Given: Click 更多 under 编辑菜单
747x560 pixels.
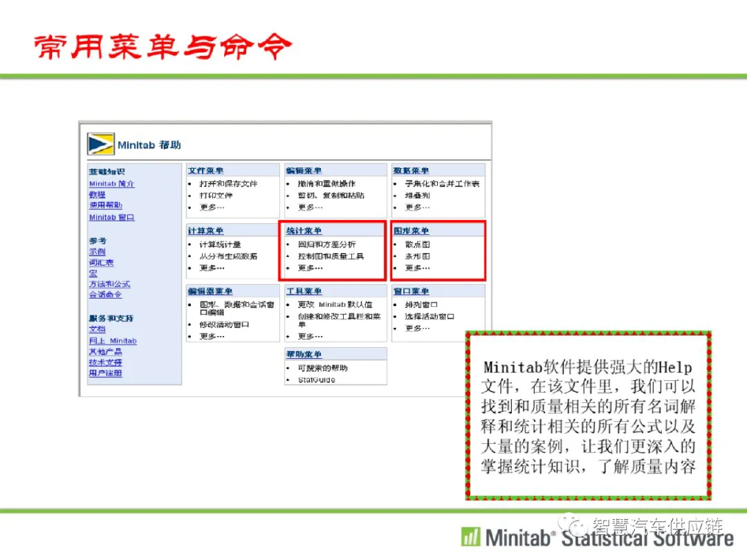Looking at the screenshot, I should coord(310,207).
